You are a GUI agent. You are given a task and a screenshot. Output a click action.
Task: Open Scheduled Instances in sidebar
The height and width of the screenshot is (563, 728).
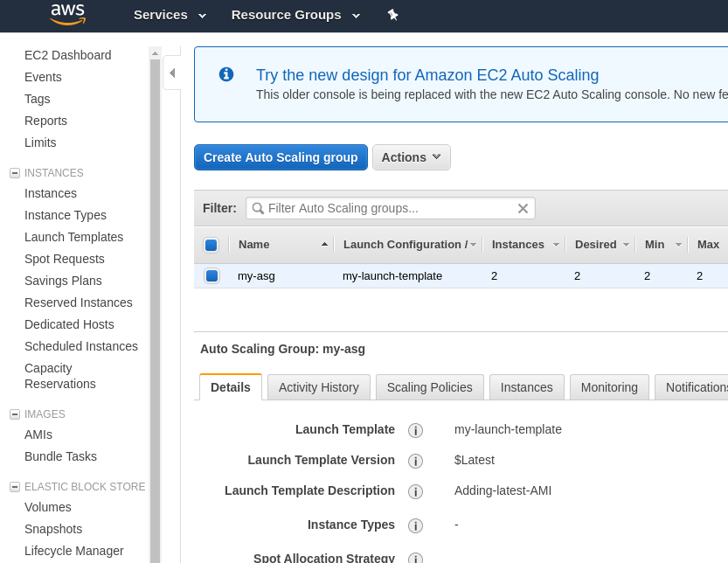click(x=81, y=346)
